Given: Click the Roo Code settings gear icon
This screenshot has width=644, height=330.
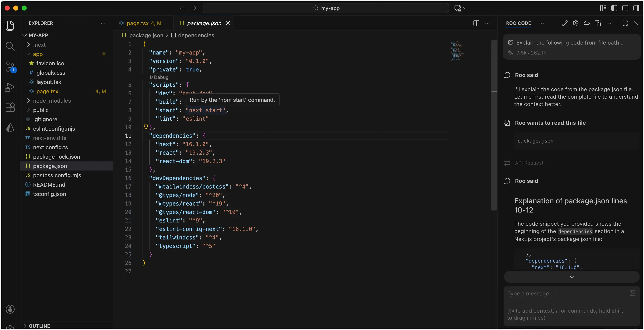Looking at the screenshot, I should (575, 23).
